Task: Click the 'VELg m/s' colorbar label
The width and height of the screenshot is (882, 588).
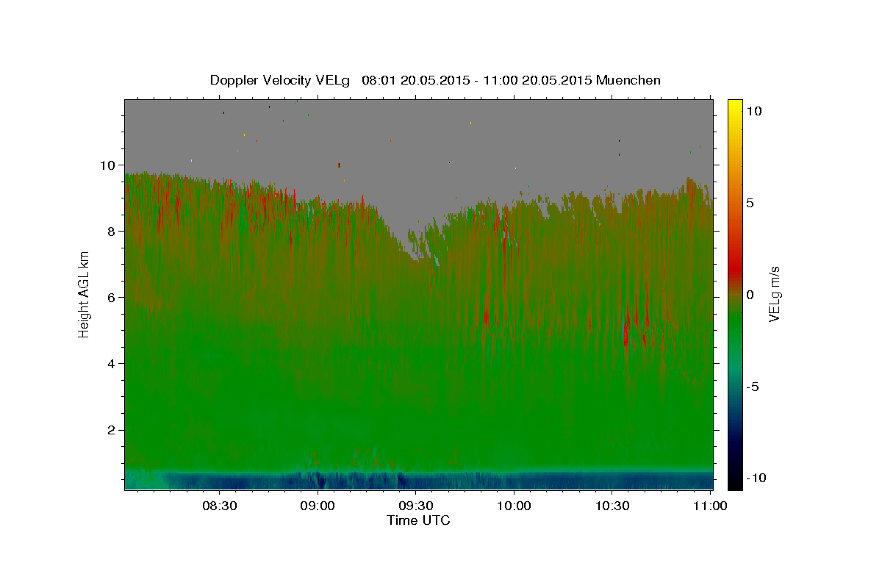Action: click(x=774, y=293)
